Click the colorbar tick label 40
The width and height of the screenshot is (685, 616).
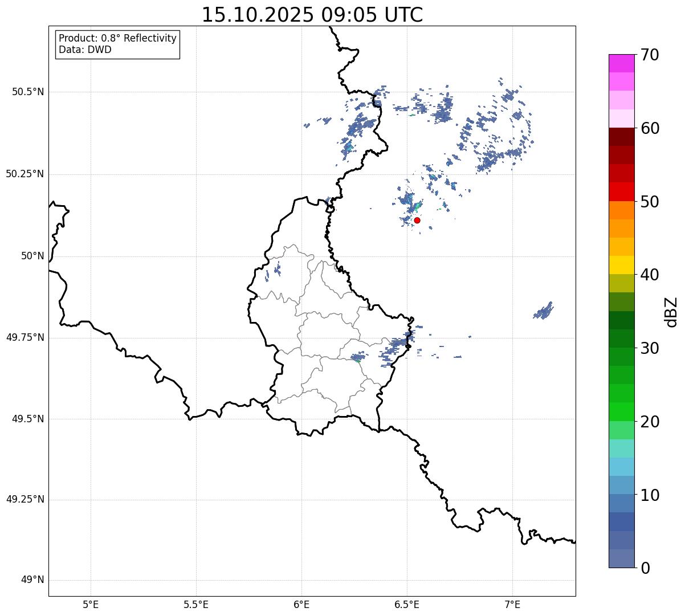[650, 275]
